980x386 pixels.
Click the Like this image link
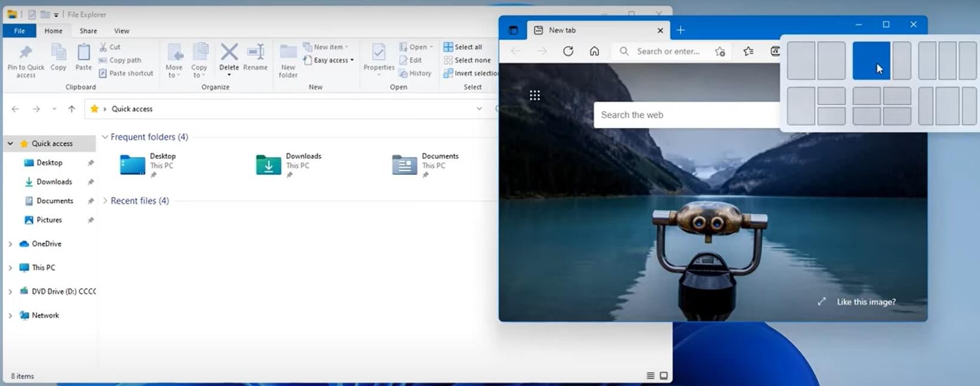pyautogui.click(x=865, y=302)
